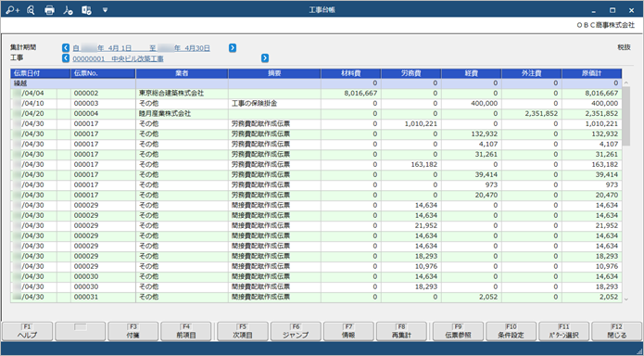Click the F4 前項目 button
This screenshot has height=356, width=644.
pos(185,331)
